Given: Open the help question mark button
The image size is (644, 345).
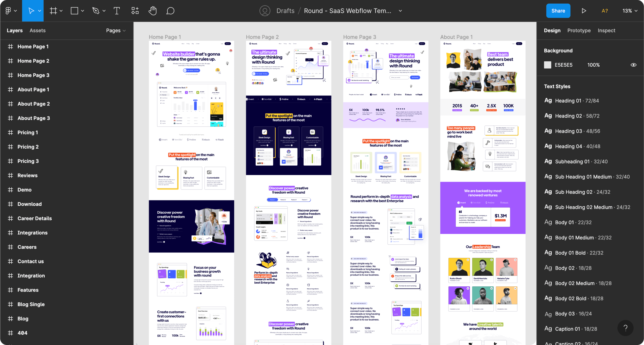Looking at the screenshot, I should pos(625,328).
